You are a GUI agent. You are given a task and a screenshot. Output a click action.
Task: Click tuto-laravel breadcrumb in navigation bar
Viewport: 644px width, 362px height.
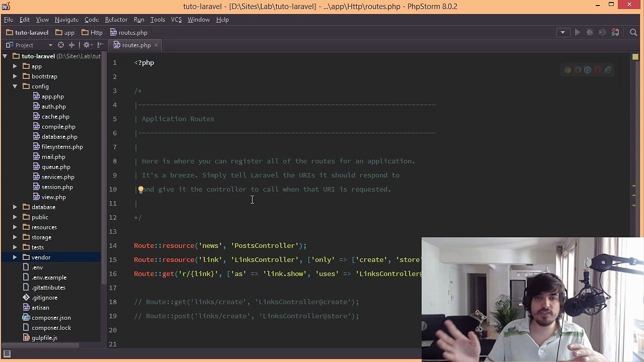[x=27, y=33]
